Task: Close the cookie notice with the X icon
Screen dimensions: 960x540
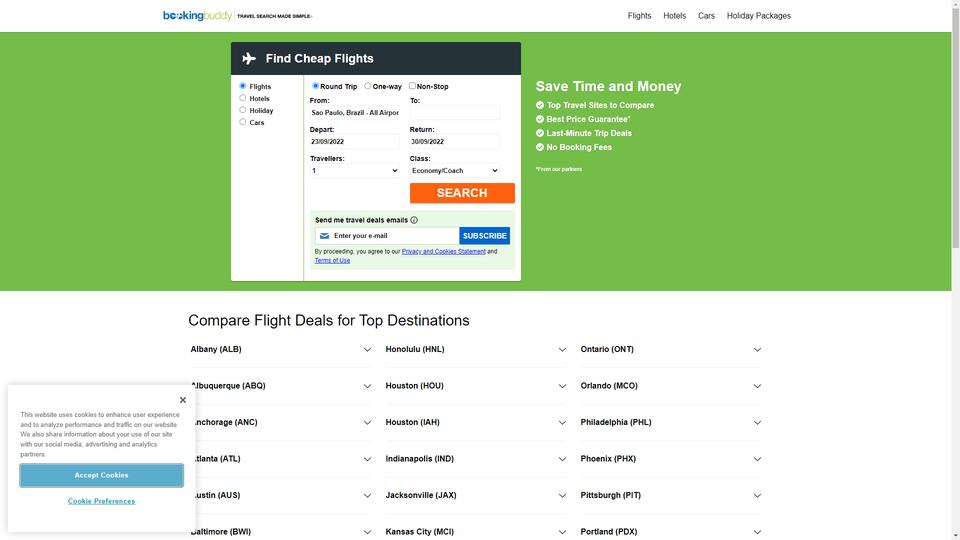Action: click(182, 400)
